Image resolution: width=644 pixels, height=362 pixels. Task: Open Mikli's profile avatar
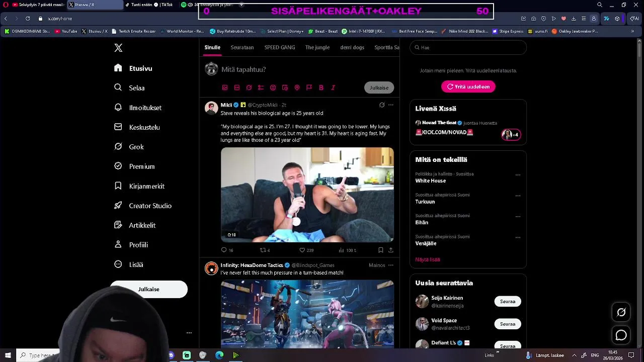(211, 108)
